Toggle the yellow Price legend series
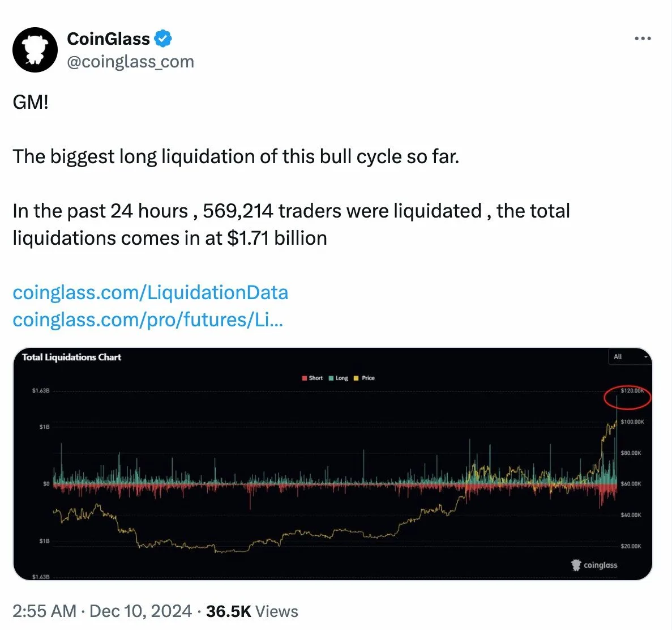This screenshot has width=672, height=630. tap(364, 378)
